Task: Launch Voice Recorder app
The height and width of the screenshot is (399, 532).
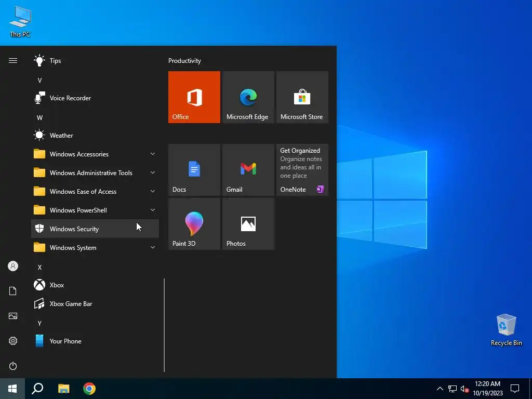Action: point(95,98)
